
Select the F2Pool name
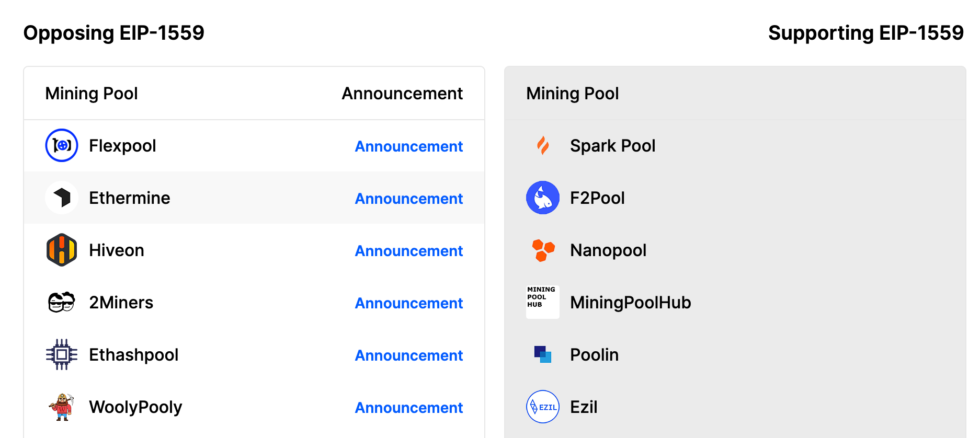597,198
